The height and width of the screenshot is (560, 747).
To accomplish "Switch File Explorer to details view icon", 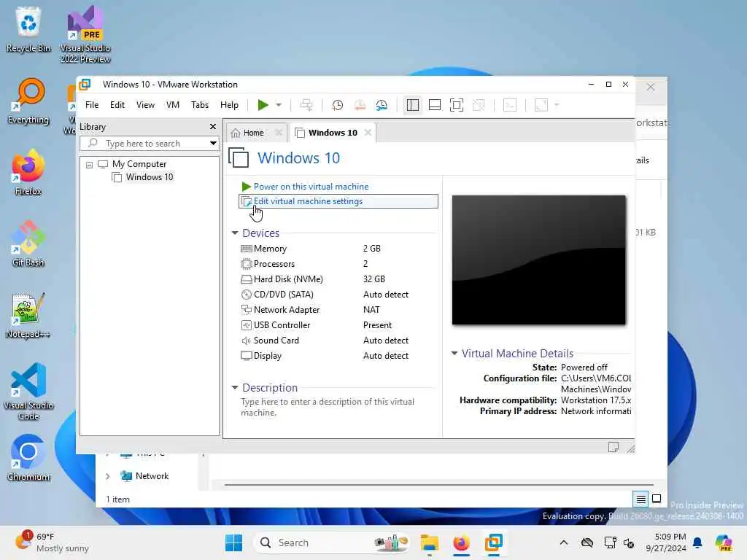I will (x=640, y=499).
